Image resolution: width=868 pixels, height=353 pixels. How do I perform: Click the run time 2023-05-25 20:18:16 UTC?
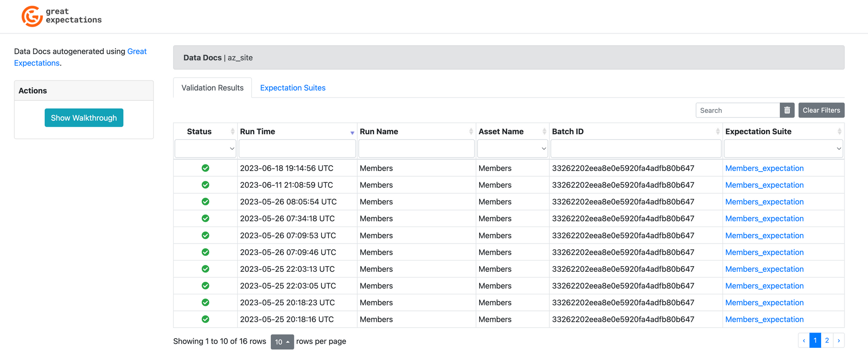(x=287, y=319)
